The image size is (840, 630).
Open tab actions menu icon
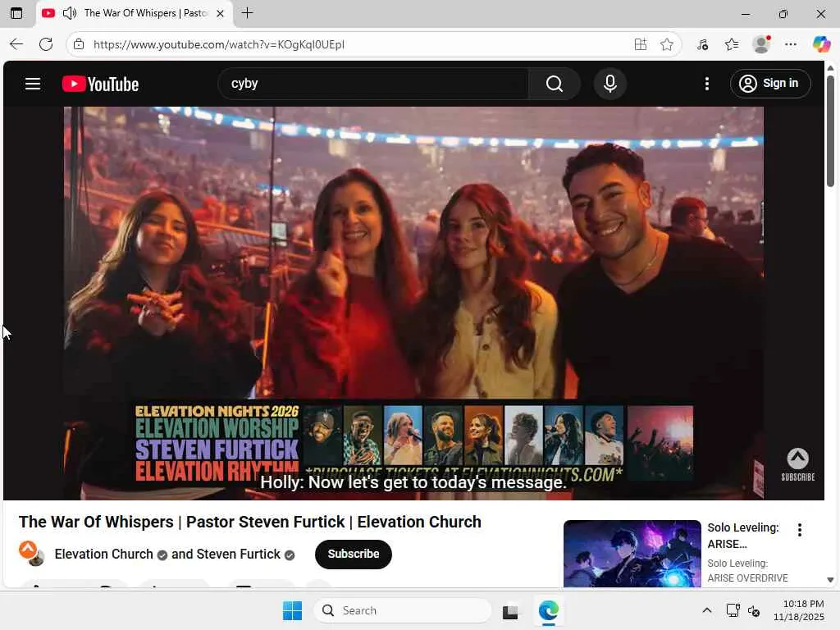(x=16, y=13)
